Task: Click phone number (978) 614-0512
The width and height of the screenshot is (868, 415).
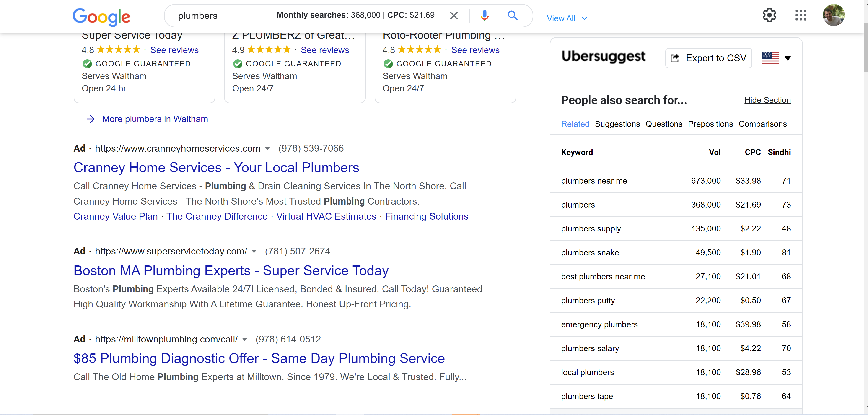Action: [288, 339]
